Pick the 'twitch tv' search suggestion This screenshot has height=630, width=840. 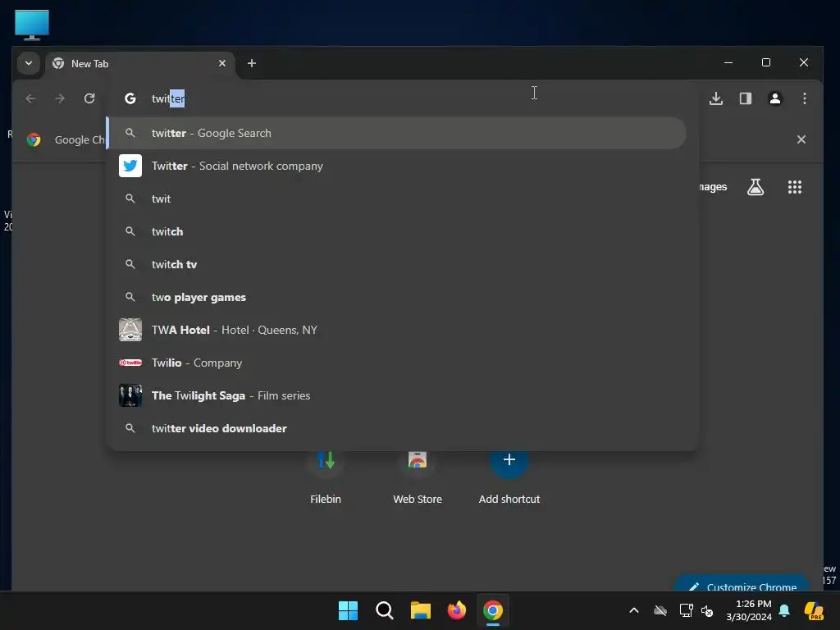(397, 264)
